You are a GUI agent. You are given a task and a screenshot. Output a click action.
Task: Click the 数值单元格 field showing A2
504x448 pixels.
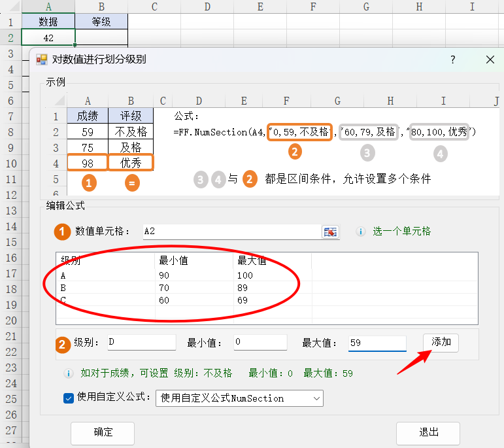[x=231, y=232]
